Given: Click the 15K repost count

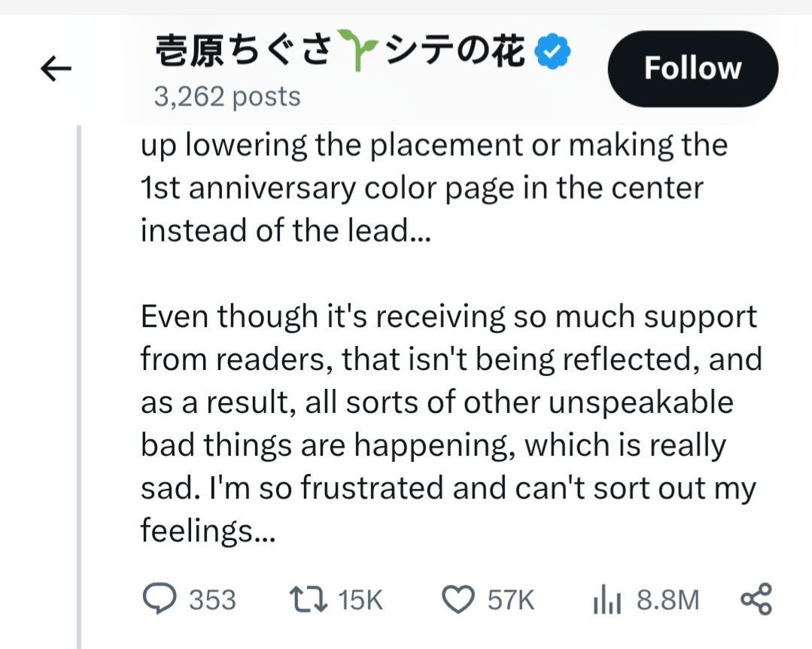Looking at the screenshot, I should (x=360, y=600).
